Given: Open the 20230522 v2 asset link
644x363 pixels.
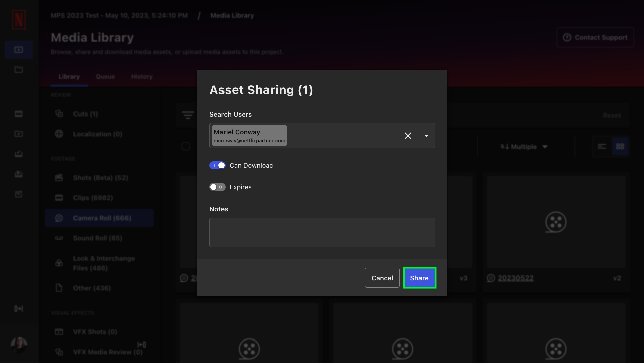Looking at the screenshot, I should click(515, 278).
